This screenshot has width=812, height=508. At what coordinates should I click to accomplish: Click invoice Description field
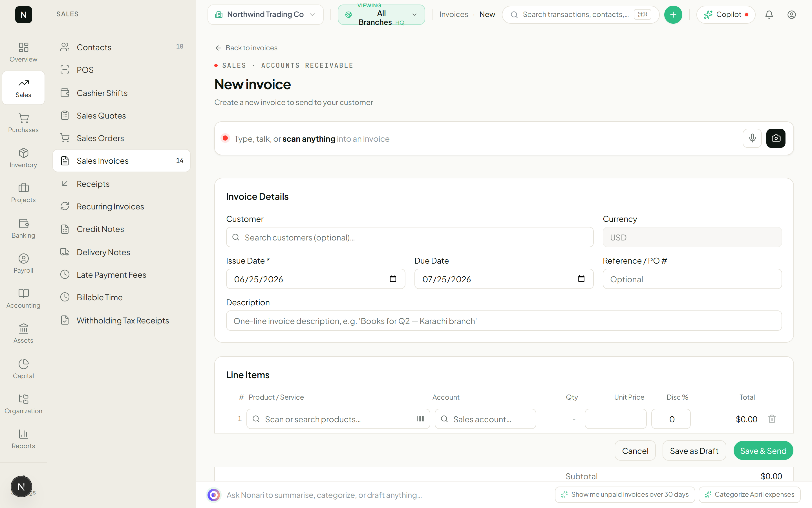click(x=504, y=321)
